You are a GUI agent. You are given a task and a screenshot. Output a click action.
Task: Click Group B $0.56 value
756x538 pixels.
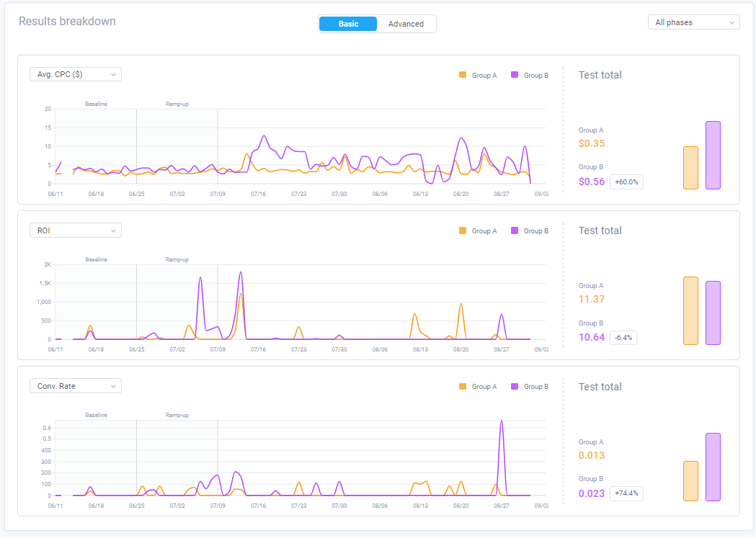592,181
